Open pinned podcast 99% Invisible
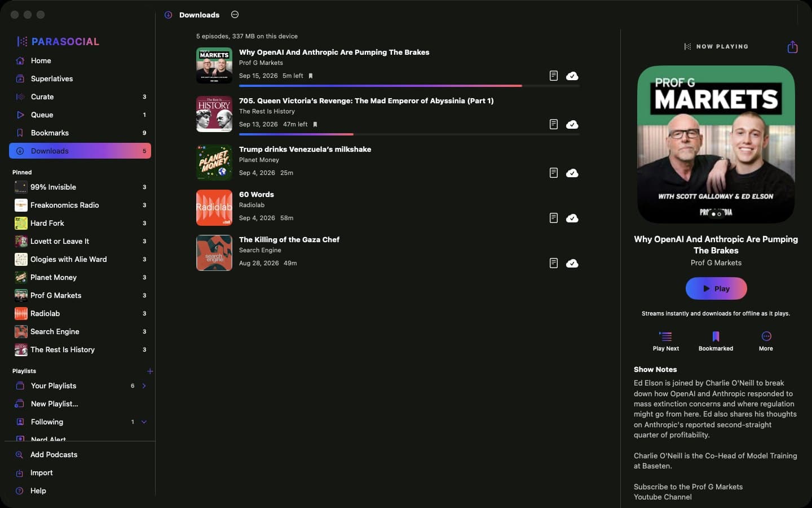 pos(80,187)
